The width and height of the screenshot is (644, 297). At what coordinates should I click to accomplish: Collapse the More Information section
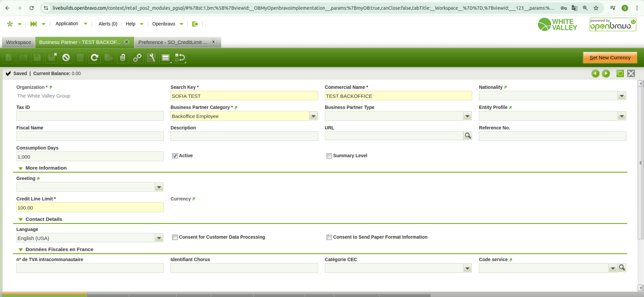[21, 168]
